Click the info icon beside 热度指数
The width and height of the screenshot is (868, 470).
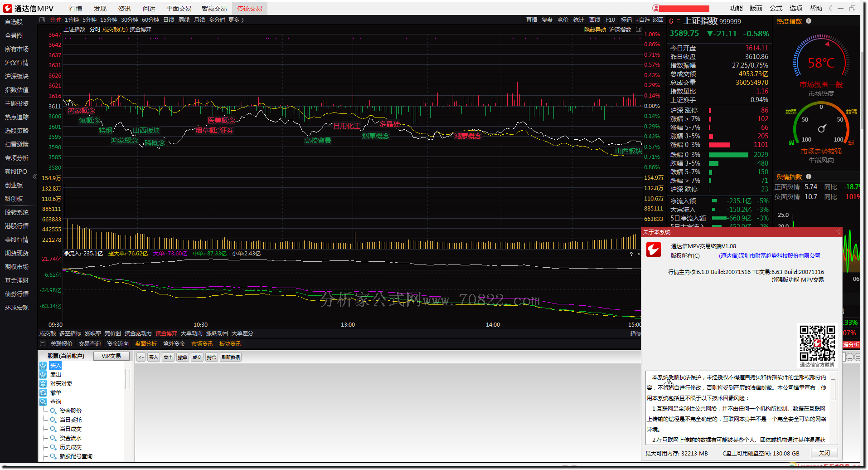[x=809, y=21]
